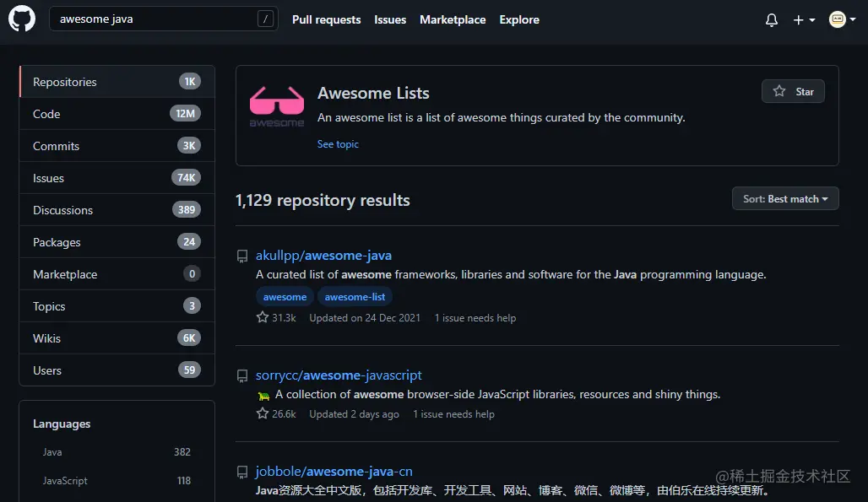Click repo icon beside jobbole/awesome-java-cn
Image resolution: width=868 pixels, height=502 pixels.
[x=242, y=472]
